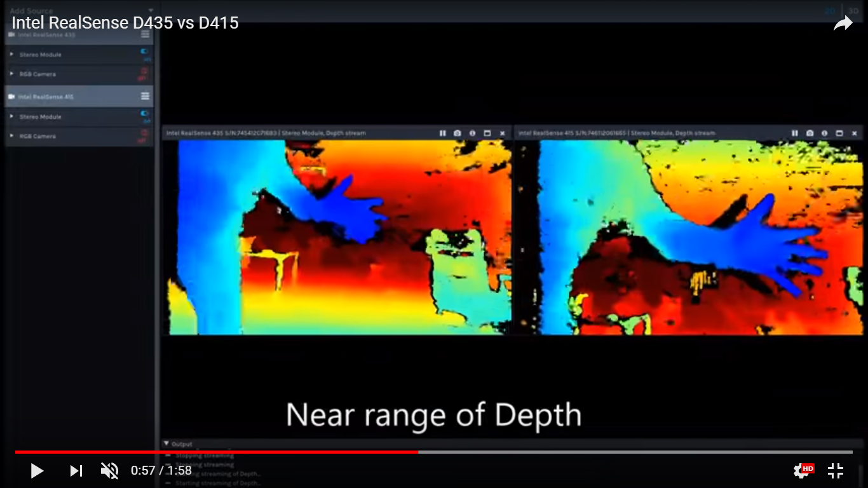Open the Intel RealSense 435 options menu
This screenshot has height=488, width=868.
145,34
